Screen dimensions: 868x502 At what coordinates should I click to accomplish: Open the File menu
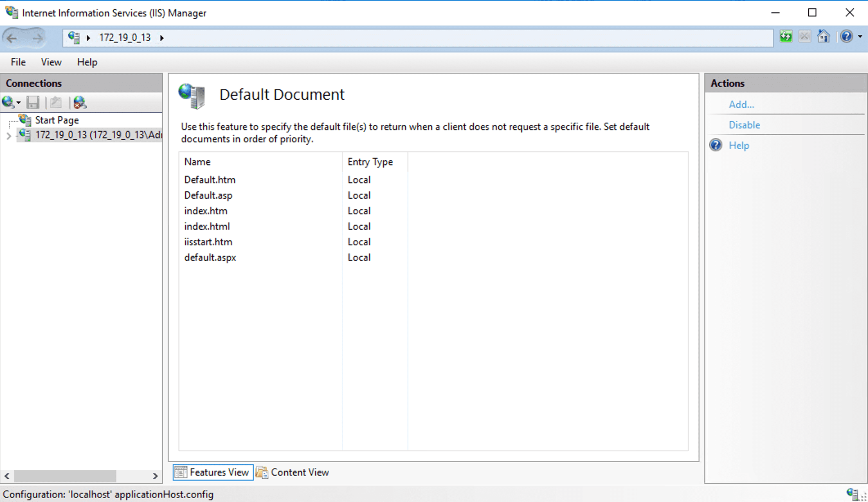[18, 62]
